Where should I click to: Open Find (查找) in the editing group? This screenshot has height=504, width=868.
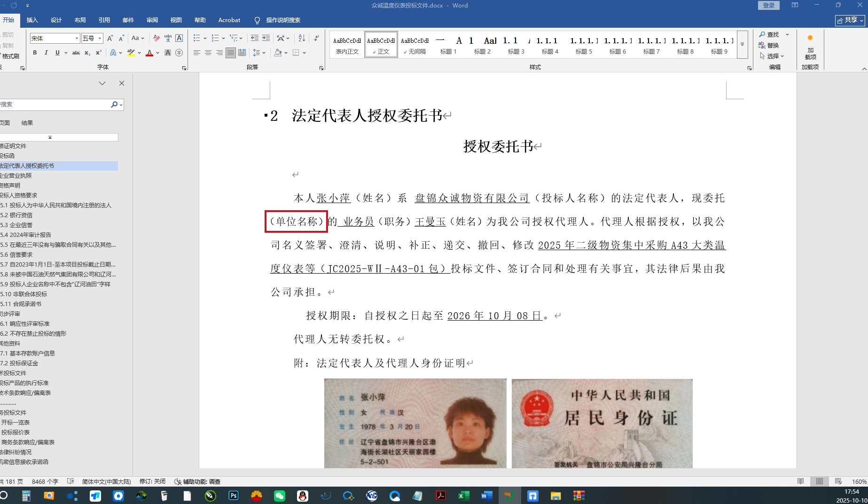(769, 34)
